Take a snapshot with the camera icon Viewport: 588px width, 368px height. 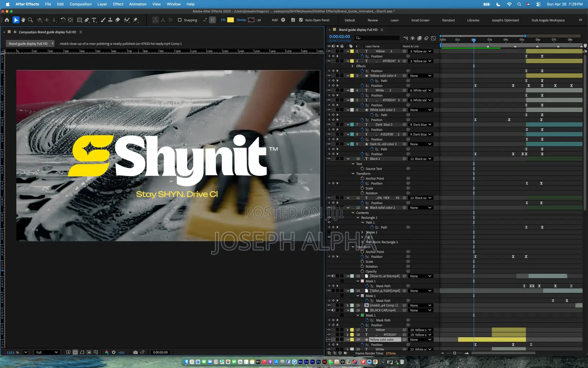click(135, 352)
